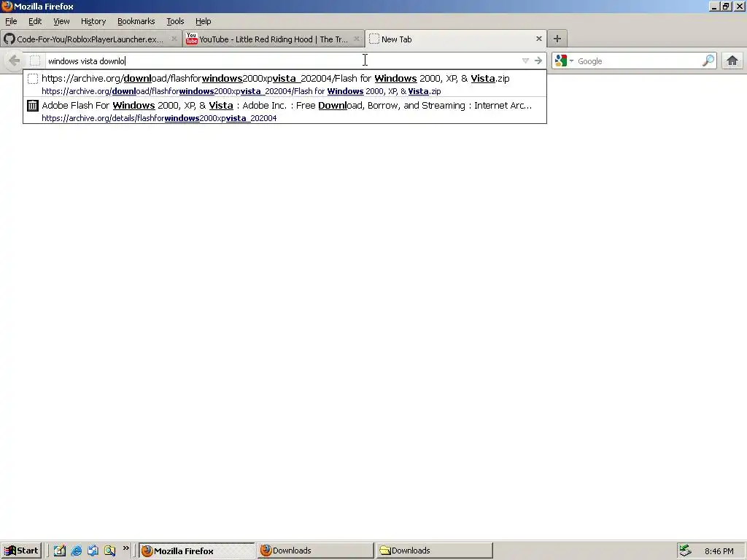Click the blank page icon of first suggestion
747x560 pixels.
[x=32, y=79]
